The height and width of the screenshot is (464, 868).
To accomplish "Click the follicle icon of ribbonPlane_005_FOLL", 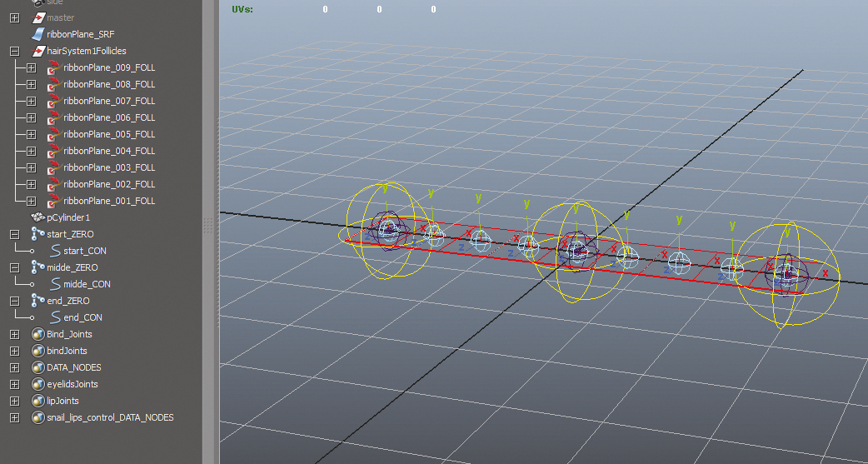I will [54, 134].
